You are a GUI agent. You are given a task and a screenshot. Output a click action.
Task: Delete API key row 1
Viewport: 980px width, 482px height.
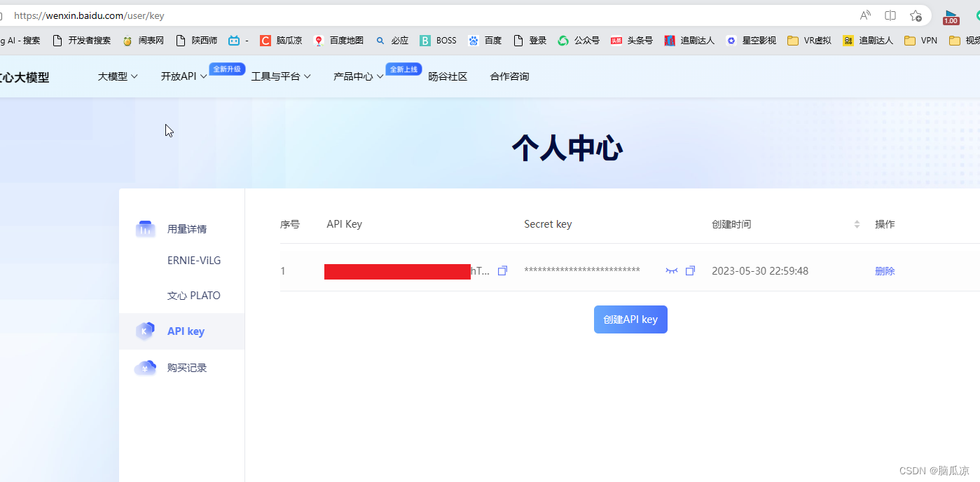pos(885,271)
